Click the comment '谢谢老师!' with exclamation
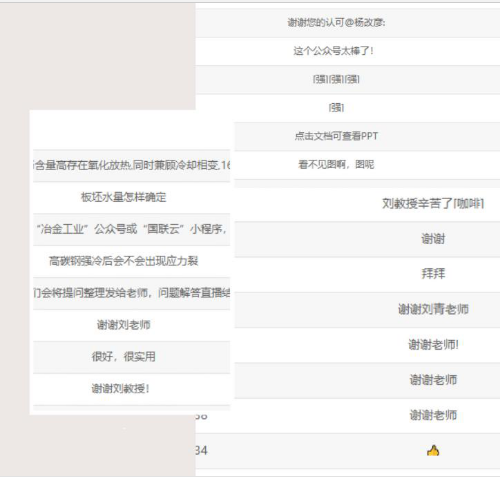 tap(433, 345)
